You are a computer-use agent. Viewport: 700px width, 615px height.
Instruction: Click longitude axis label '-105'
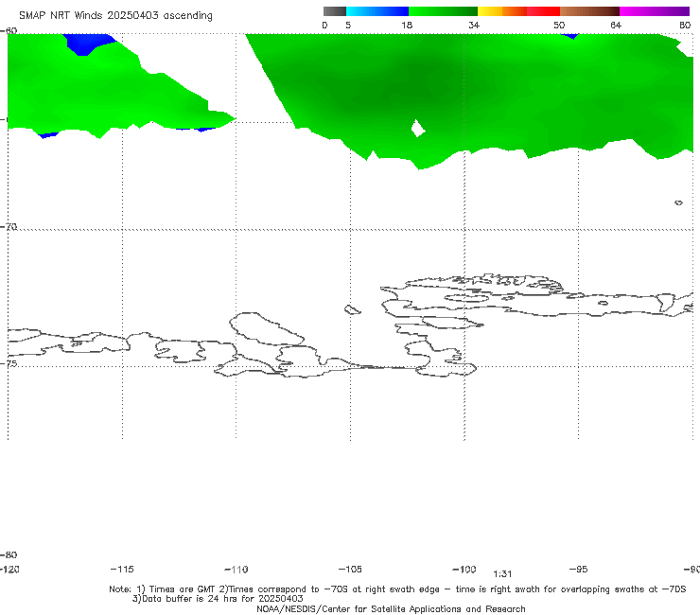tap(350, 569)
